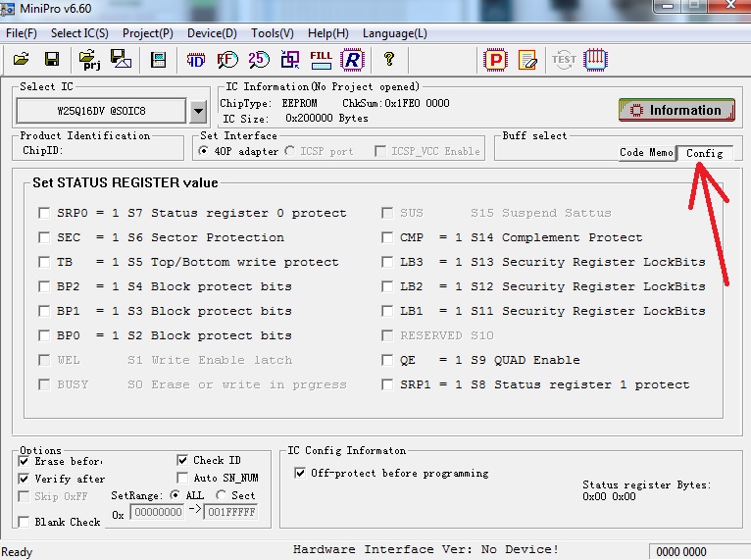Viewport: 751px width, 560px height.
Task: Open the Select IC(S) menu
Action: click(x=79, y=33)
